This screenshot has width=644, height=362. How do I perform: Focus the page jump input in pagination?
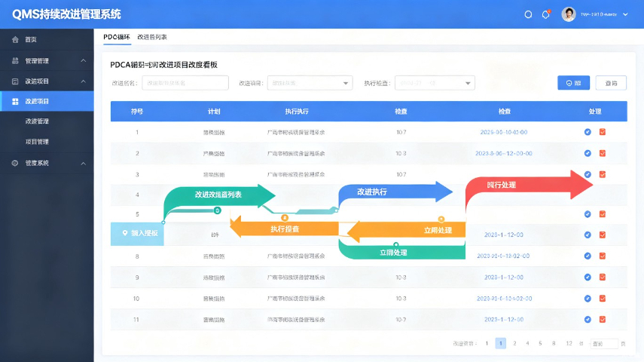coord(604,343)
